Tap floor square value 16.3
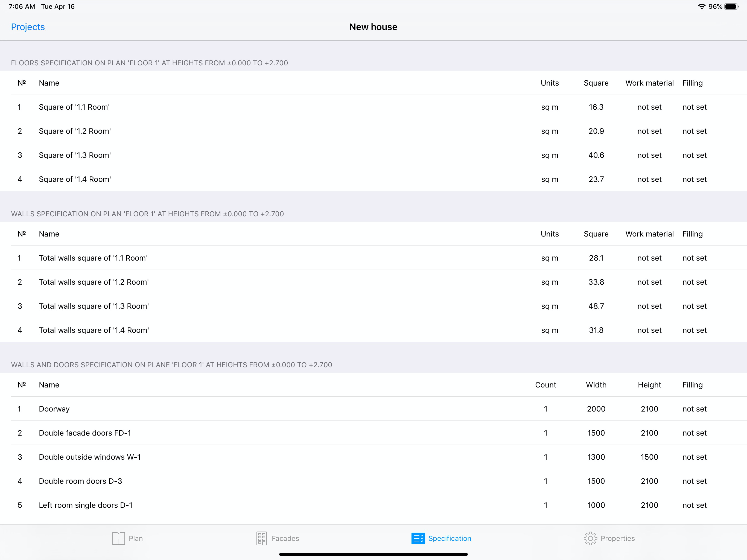This screenshot has width=747, height=560. point(596,107)
